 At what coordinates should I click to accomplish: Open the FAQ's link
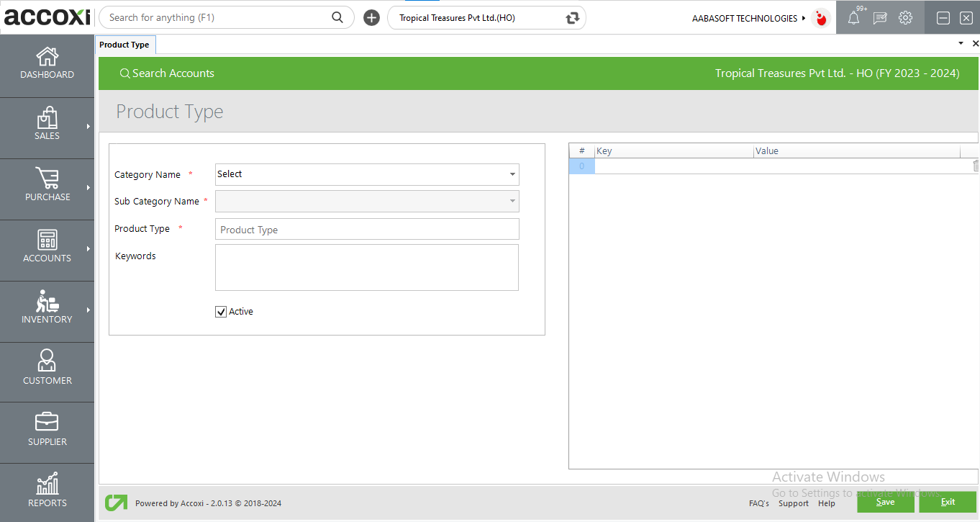pos(758,503)
